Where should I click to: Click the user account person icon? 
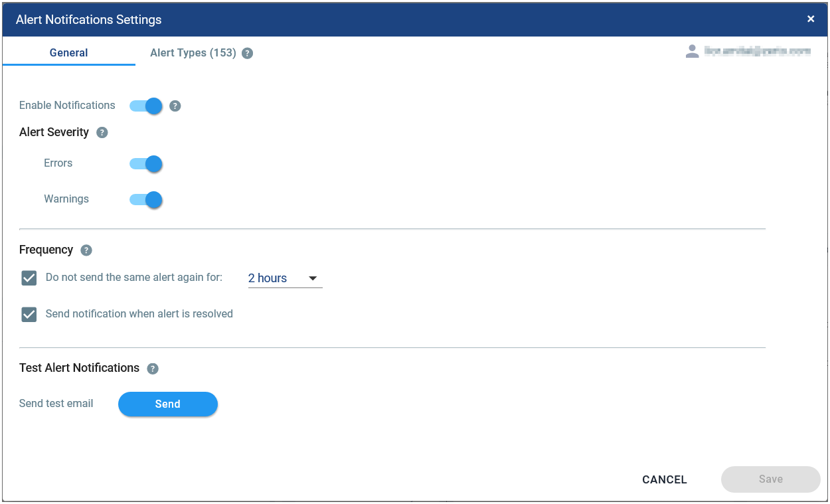coord(693,51)
